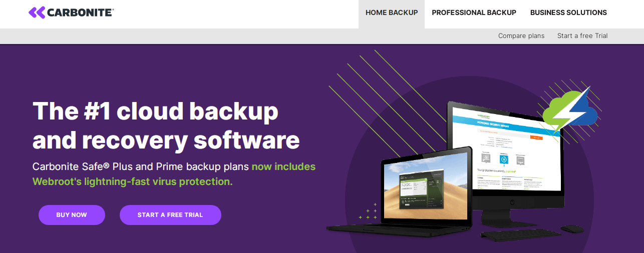Select the grey monitor icon on the desktop screen
644x253 pixels.
(520, 160)
